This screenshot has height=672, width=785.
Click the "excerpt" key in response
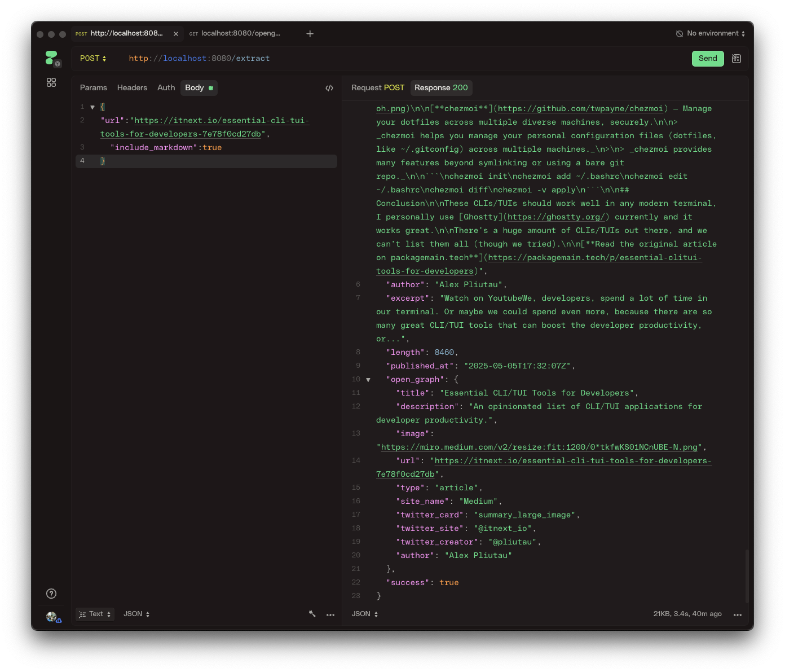click(408, 298)
